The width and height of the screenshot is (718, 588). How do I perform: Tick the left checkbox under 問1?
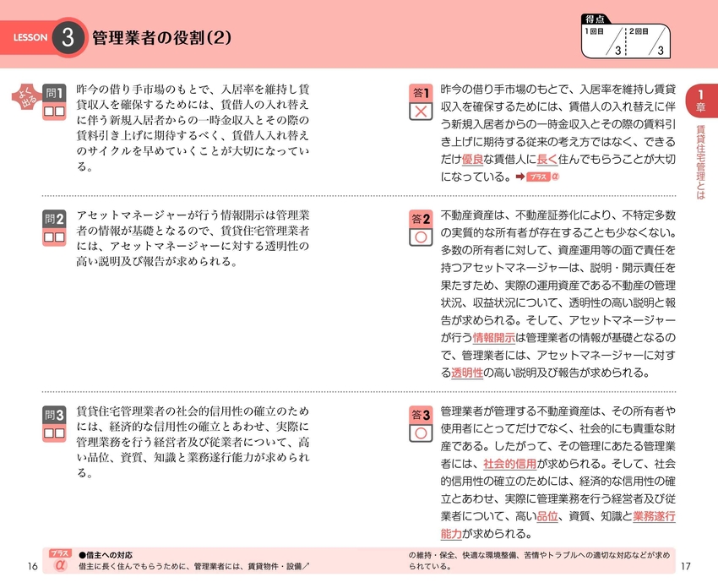coord(49,112)
